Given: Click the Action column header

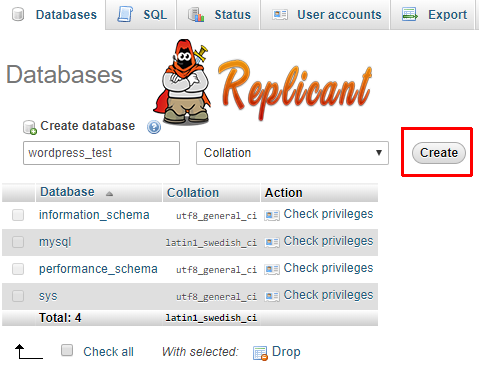Looking at the screenshot, I should (283, 193).
